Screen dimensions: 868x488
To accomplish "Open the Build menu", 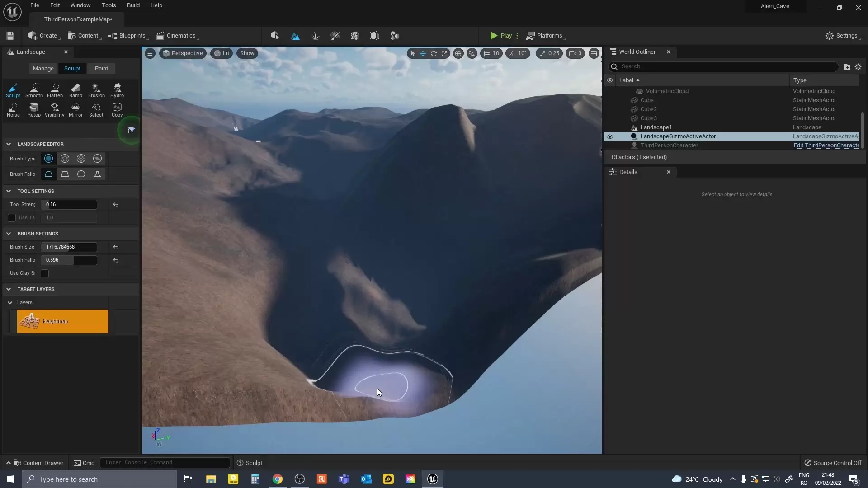I will (x=133, y=5).
